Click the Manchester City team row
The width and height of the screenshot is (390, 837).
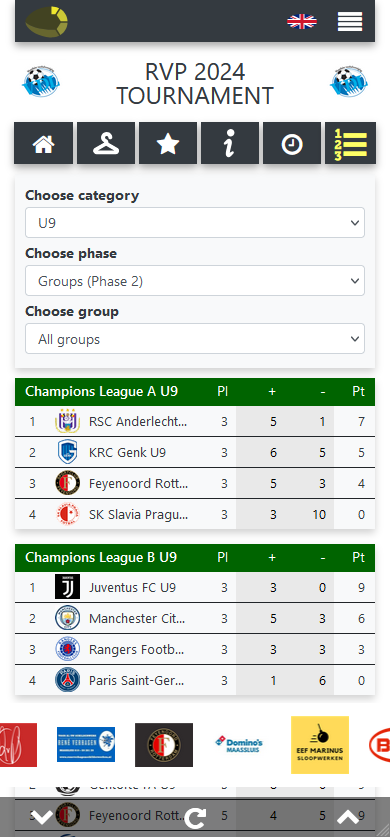coord(195,619)
